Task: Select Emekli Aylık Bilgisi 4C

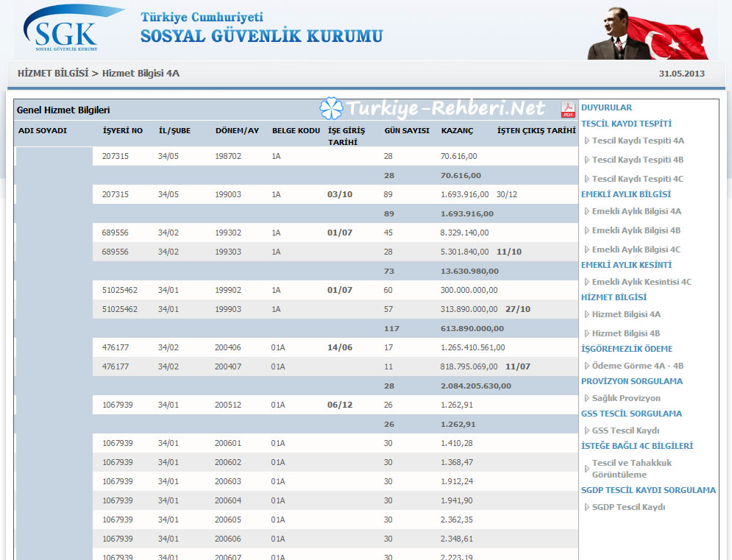Action: click(x=636, y=249)
